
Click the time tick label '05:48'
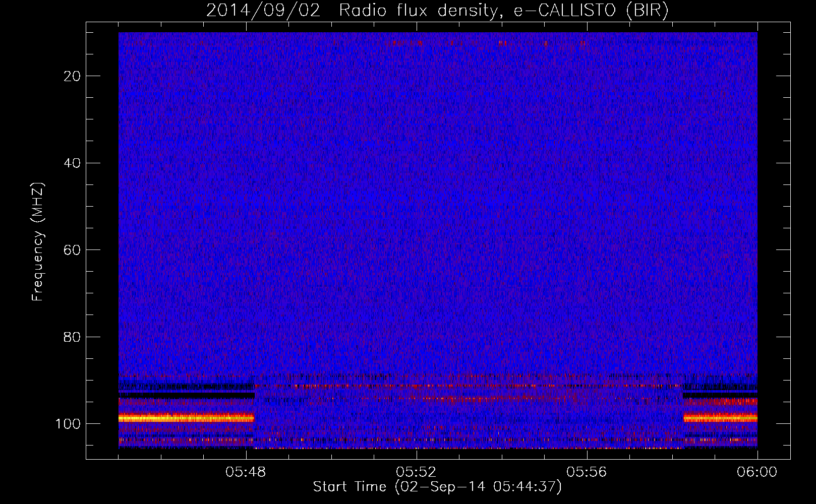point(246,472)
